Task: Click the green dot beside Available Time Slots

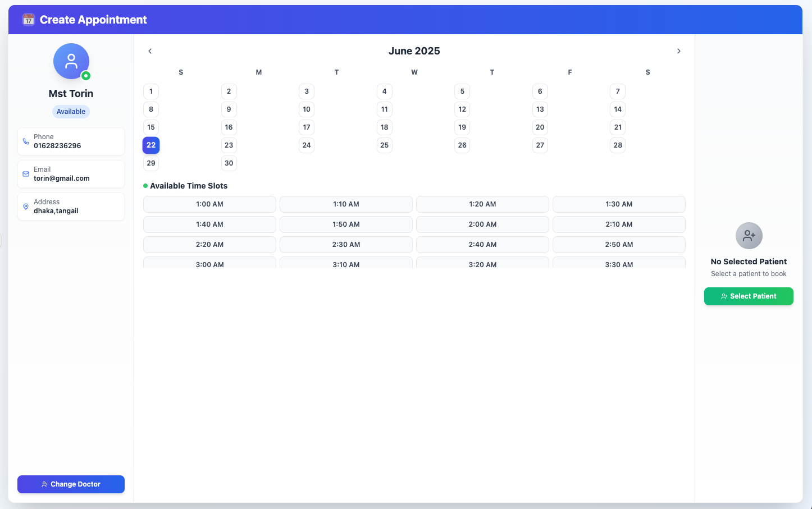Action: point(145,185)
